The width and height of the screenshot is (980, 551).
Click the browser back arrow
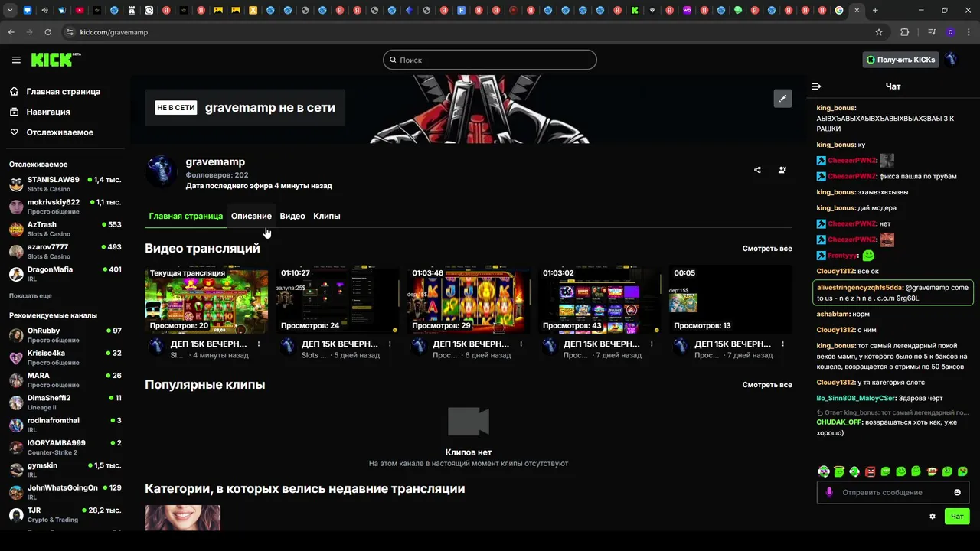[x=11, y=32]
